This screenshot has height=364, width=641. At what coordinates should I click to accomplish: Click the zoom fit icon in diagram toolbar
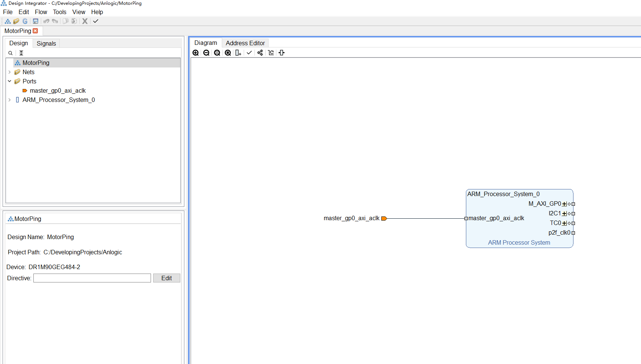[217, 53]
